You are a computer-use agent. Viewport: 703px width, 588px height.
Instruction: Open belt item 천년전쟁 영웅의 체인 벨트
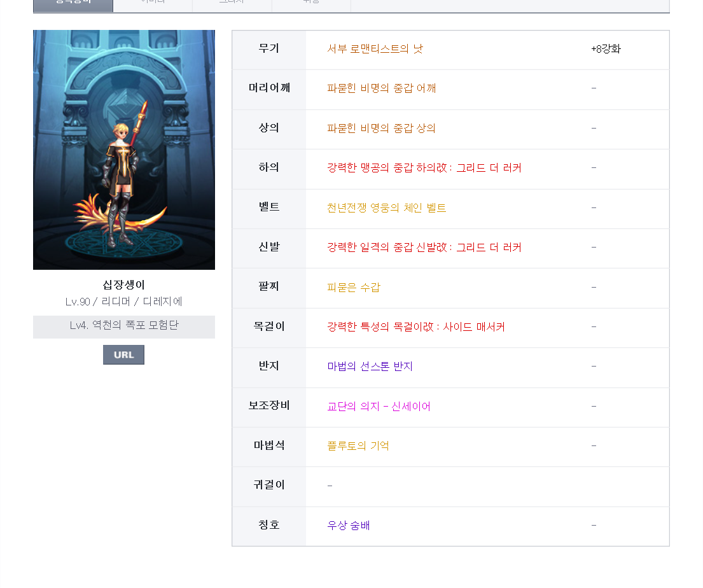386,207
